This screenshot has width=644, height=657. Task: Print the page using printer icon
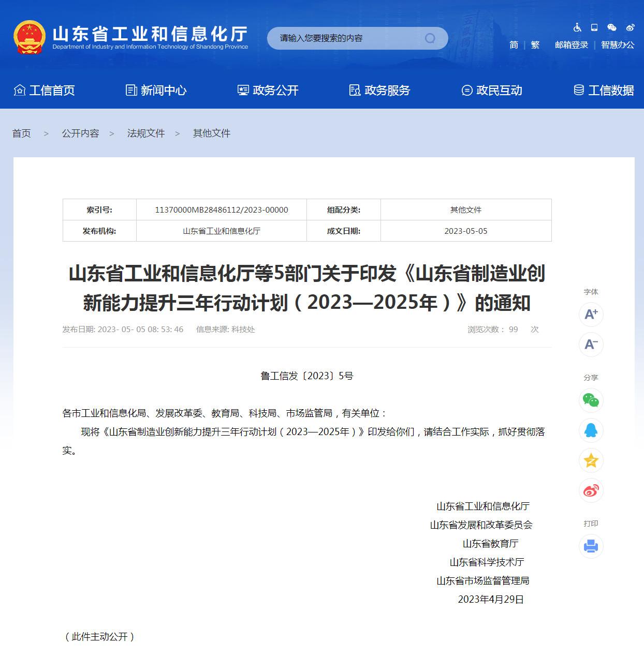pyautogui.click(x=591, y=546)
